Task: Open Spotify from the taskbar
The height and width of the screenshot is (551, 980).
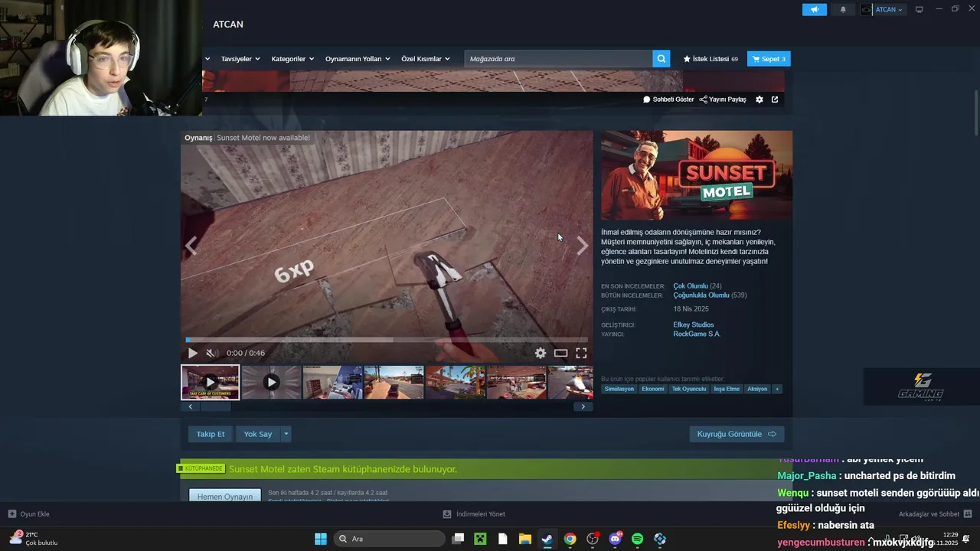Action: [637, 539]
